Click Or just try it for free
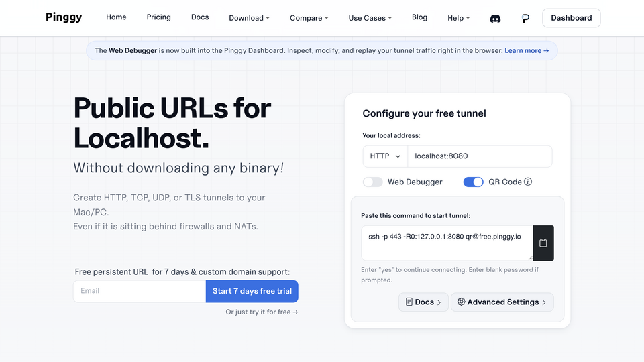The height and width of the screenshot is (362, 644). 262,312
